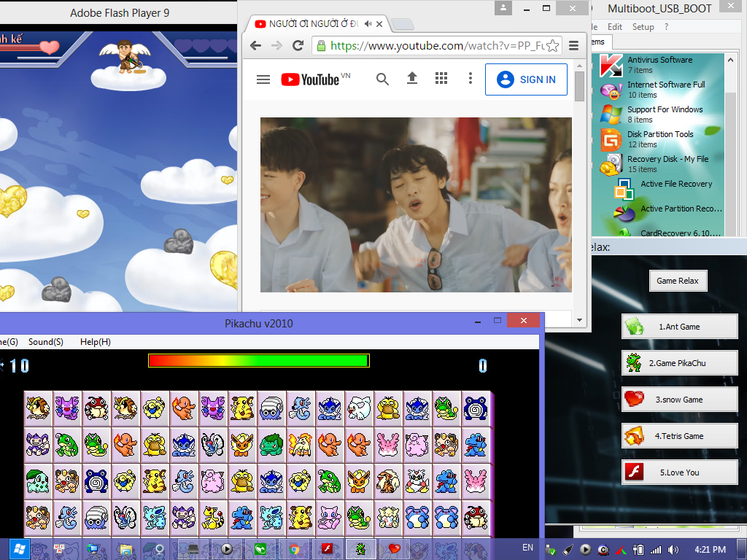Launch 4.Tetris Game
The height and width of the screenshot is (560, 747).
[x=680, y=436]
